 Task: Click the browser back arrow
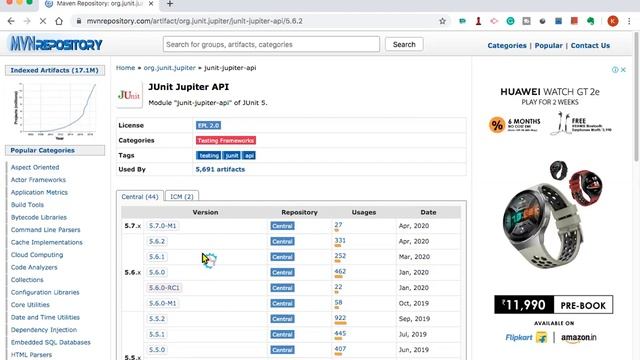(x=11, y=21)
